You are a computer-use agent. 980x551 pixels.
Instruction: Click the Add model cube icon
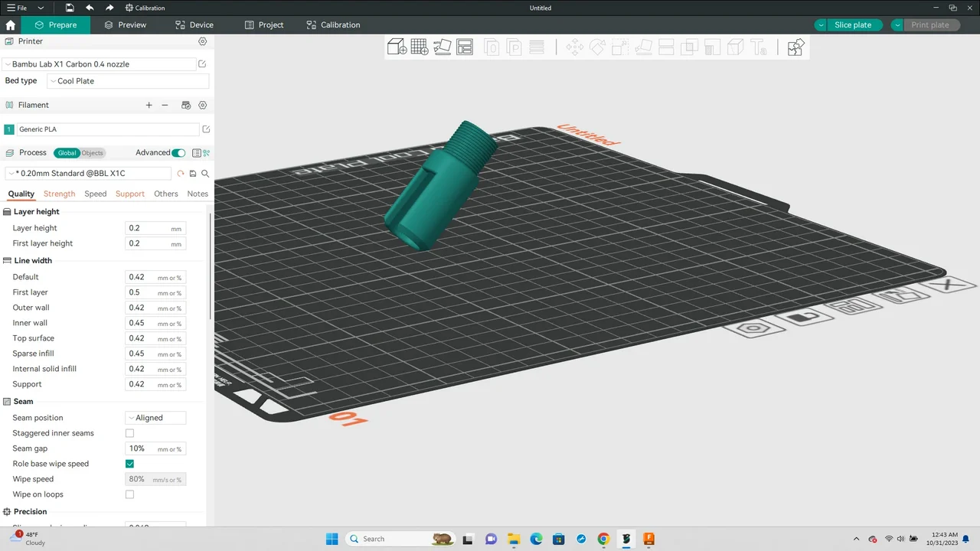[x=397, y=47]
